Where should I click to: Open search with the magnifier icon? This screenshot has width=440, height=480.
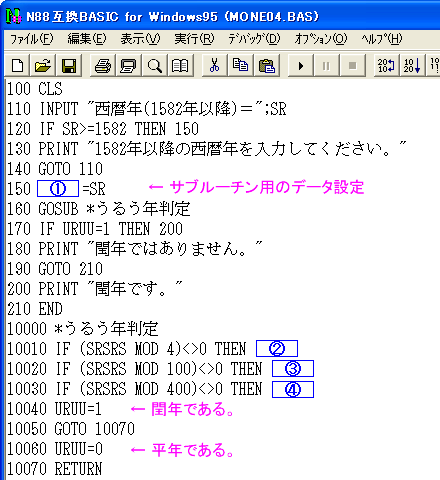pyautogui.click(x=154, y=66)
